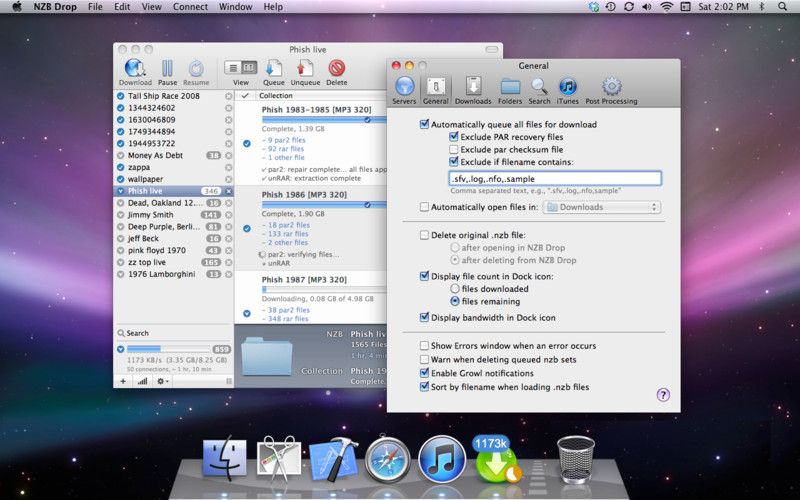Click the Download toolbar icon in Phish live window
The width and height of the screenshot is (800, 500).
click(135, 69)
